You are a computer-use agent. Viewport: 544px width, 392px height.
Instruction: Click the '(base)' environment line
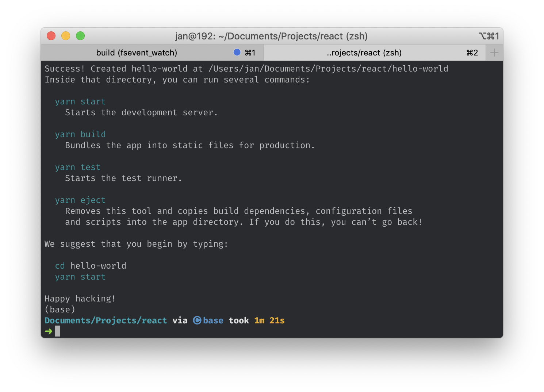tap(60, 310)
